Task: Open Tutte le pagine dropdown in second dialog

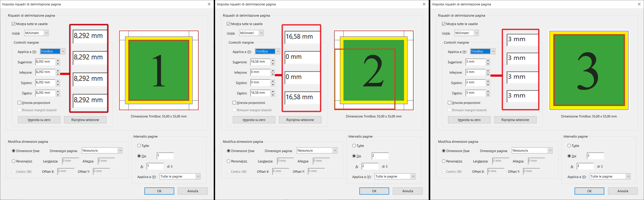Action: click(x=395, y=176)
